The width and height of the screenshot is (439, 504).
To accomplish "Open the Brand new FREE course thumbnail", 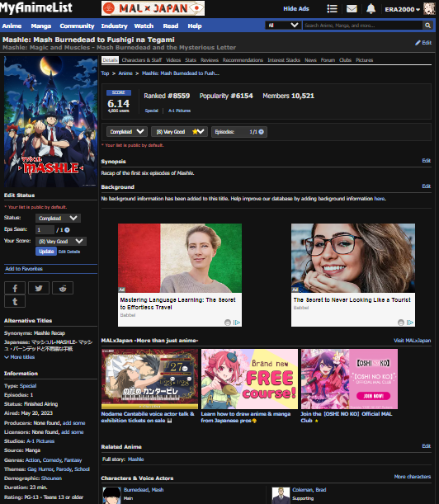I will pos(249,379).
